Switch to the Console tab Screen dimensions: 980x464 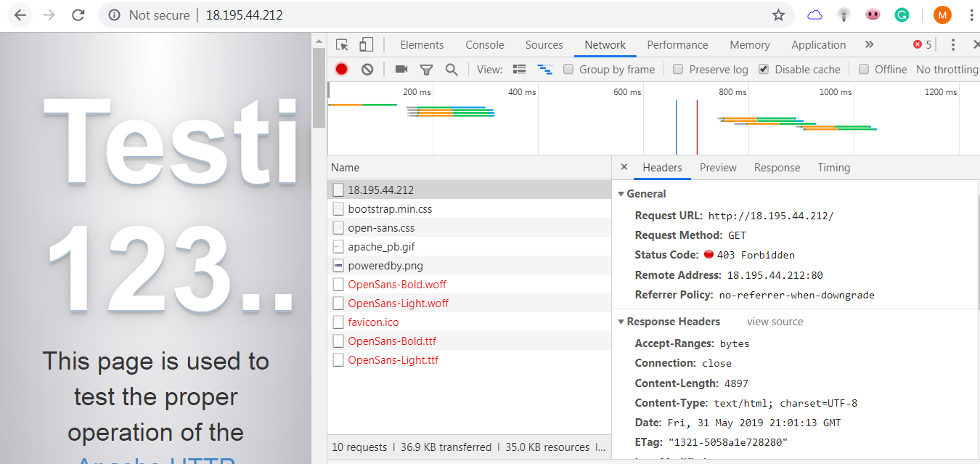click(484, 45)
